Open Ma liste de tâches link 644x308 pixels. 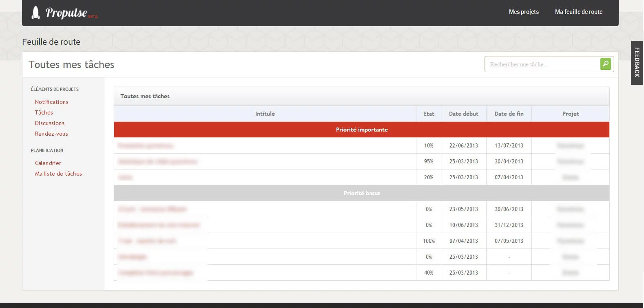(58, 174)
